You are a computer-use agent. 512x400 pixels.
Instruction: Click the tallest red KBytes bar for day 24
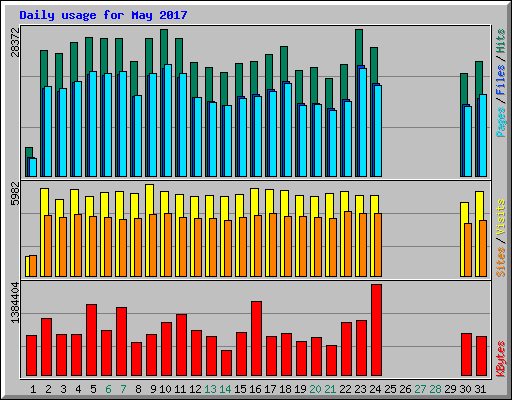376,330
